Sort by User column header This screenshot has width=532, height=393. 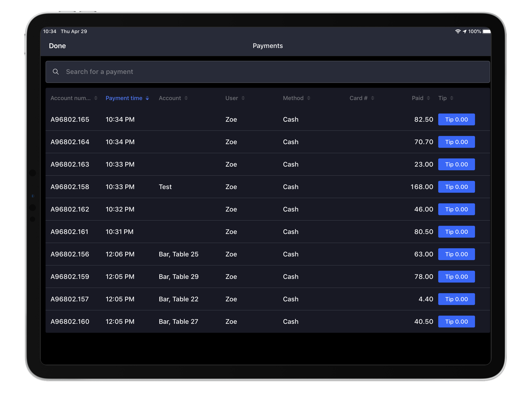coord(235,98)
